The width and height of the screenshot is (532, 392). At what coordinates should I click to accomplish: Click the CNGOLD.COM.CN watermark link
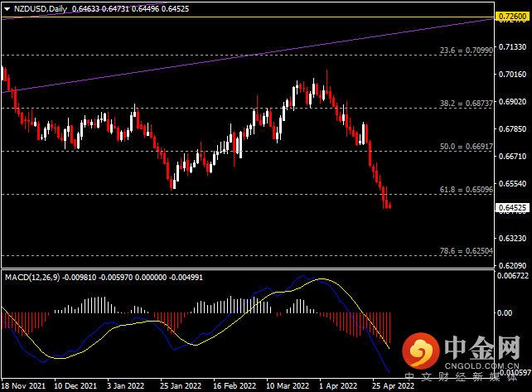[481, 365]
